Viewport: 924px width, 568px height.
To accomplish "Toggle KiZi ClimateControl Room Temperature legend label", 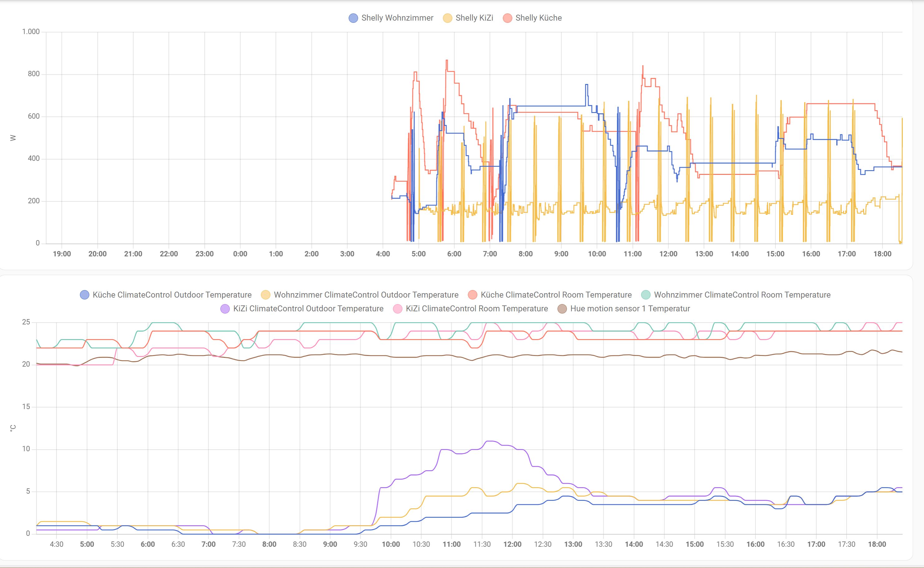I will 477,309.
